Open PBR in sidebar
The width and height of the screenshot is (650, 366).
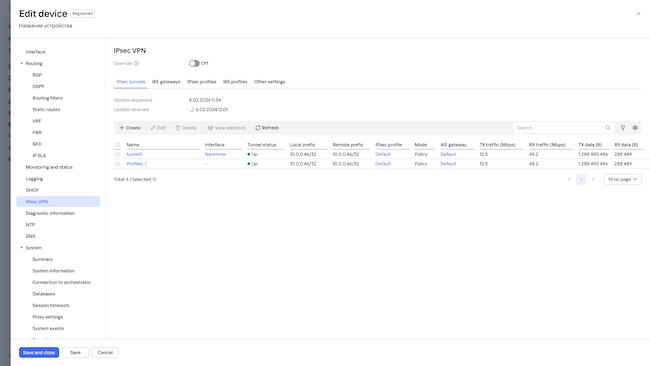pyautogui.click(x=37, y=133)
